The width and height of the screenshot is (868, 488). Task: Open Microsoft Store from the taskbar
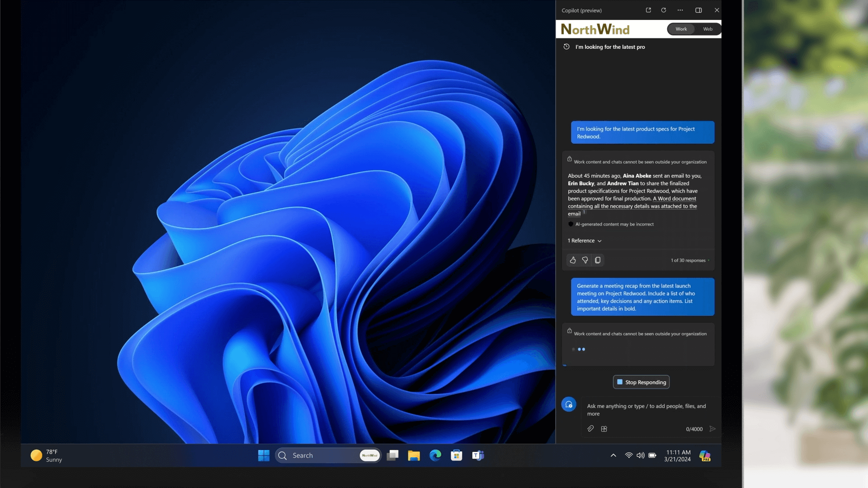[457, 455]
